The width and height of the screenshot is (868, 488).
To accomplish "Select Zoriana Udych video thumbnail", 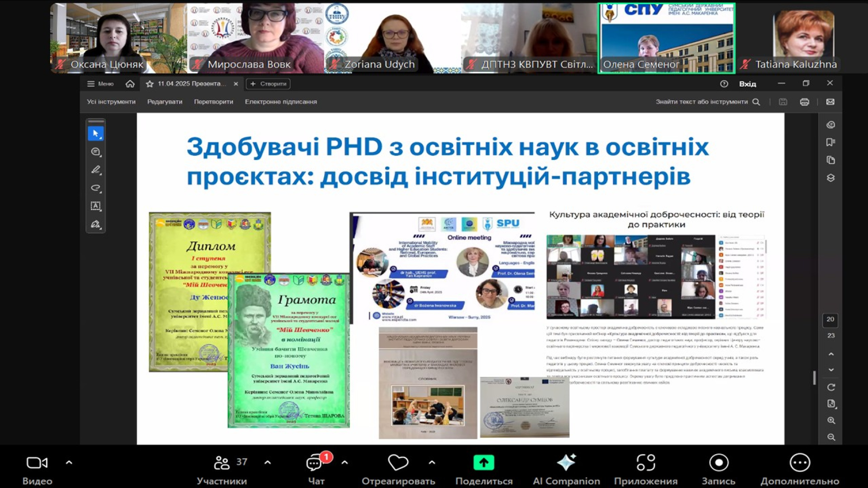I will click(392, 38).
